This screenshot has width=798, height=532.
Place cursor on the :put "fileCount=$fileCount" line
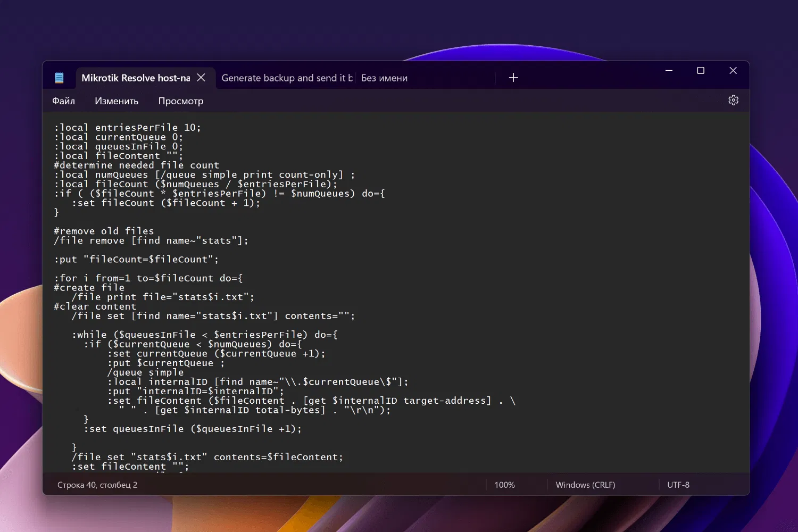[x=136, y=259]
